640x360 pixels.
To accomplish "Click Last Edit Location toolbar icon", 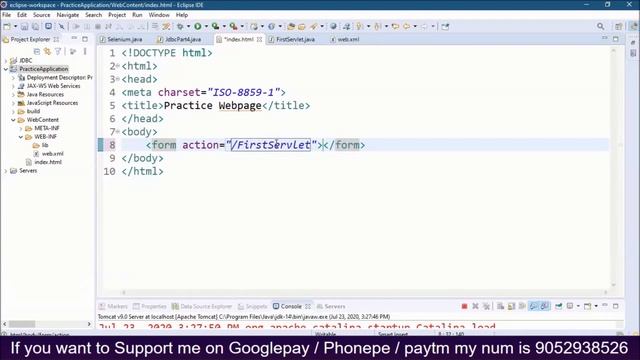I will (396, 27).
